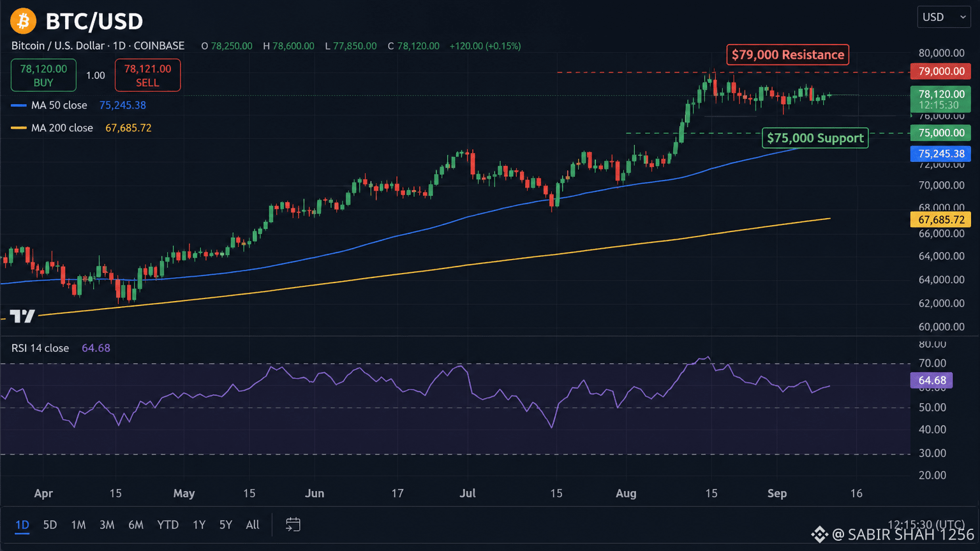
Task: Click the purple 64.68 RSI axis label
Action: 932,381
